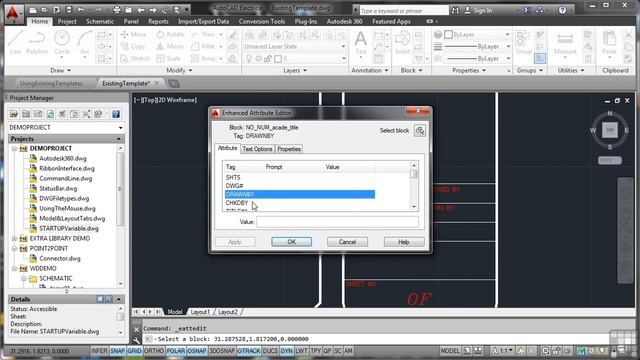
Task: Select the DWG# attribute row
Action: (300, 186)
